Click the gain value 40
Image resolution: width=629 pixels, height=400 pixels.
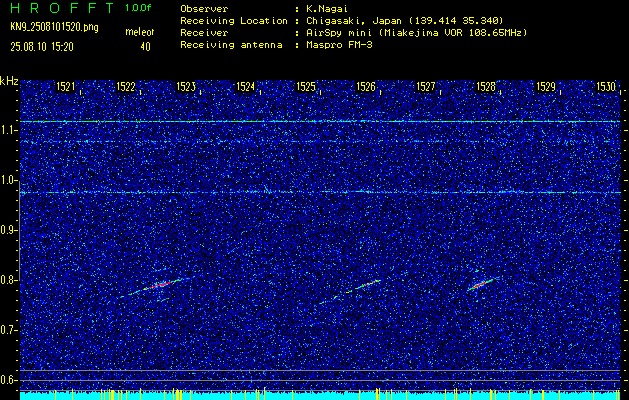[145, 47]
